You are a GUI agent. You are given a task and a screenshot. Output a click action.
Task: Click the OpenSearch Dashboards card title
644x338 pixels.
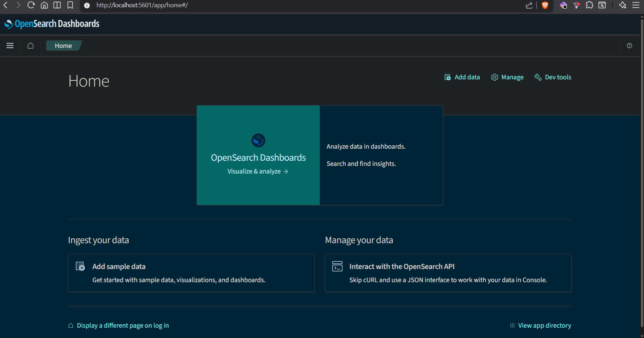258,158
